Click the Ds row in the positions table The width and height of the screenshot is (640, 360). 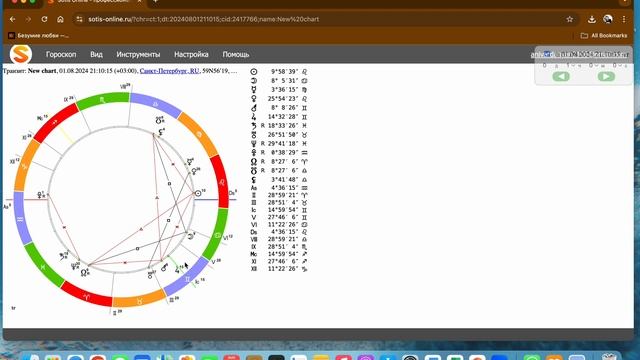point(279,231)
